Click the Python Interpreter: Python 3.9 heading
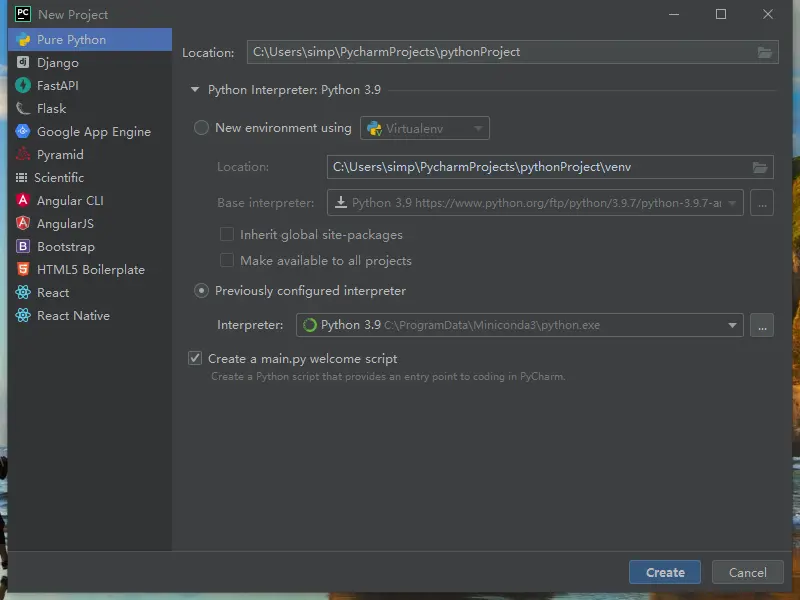800x600 pixels. (x=294, y=90)
